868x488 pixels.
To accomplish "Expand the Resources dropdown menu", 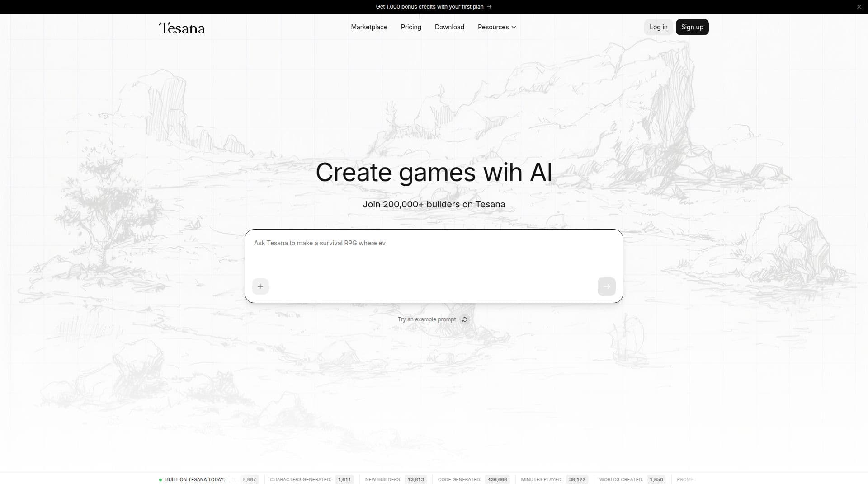I will click(x=497, y=27).
